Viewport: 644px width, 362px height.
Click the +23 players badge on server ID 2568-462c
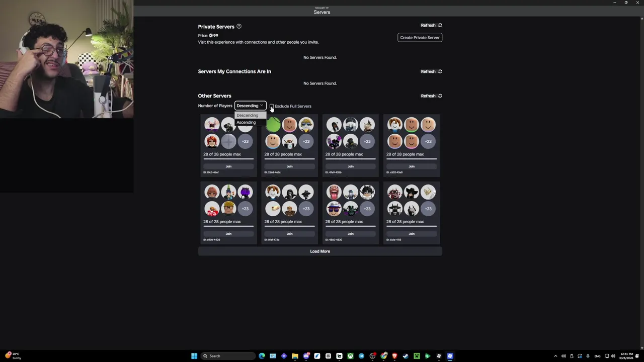(x=306, y=141)
